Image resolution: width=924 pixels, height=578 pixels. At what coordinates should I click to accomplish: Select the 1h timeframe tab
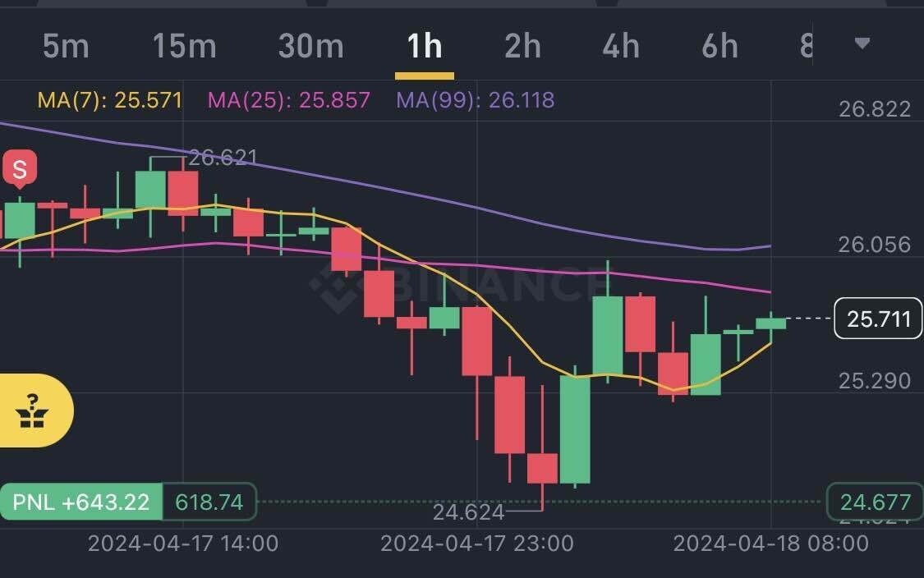[x=425, y=47]
